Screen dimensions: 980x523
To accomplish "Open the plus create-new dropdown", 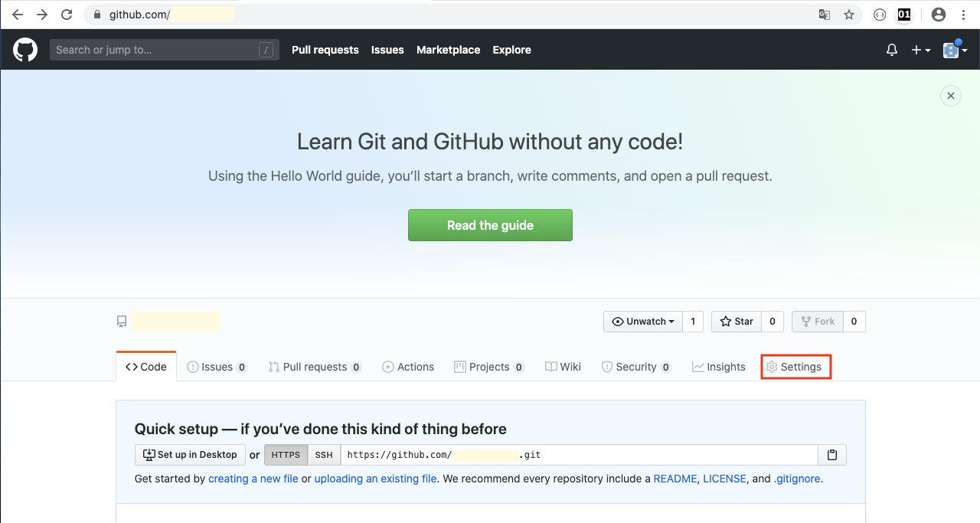I will click(921, 50).
